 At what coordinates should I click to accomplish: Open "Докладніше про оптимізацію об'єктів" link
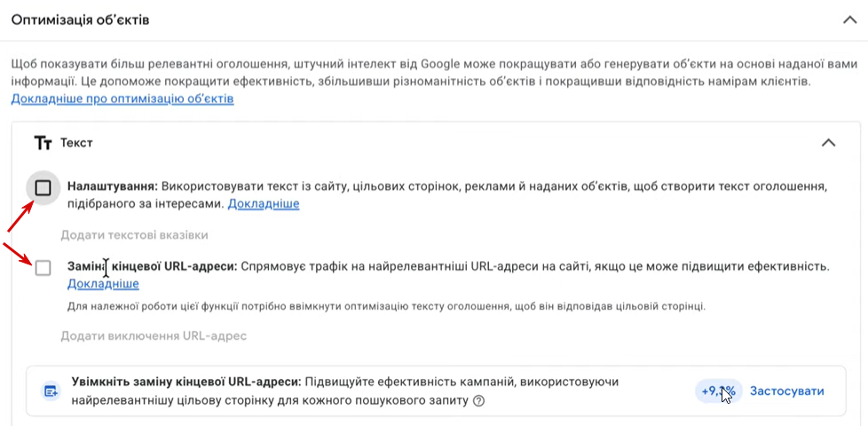click(122, 99)
